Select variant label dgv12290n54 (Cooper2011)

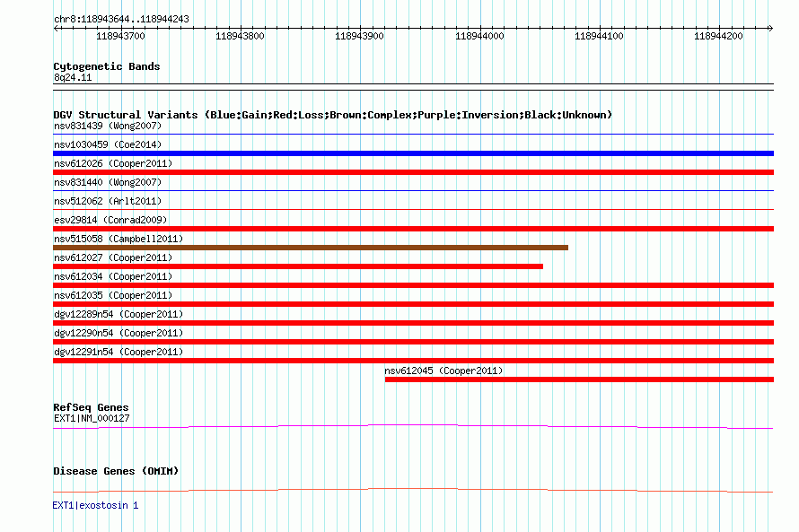click(119, 333)
